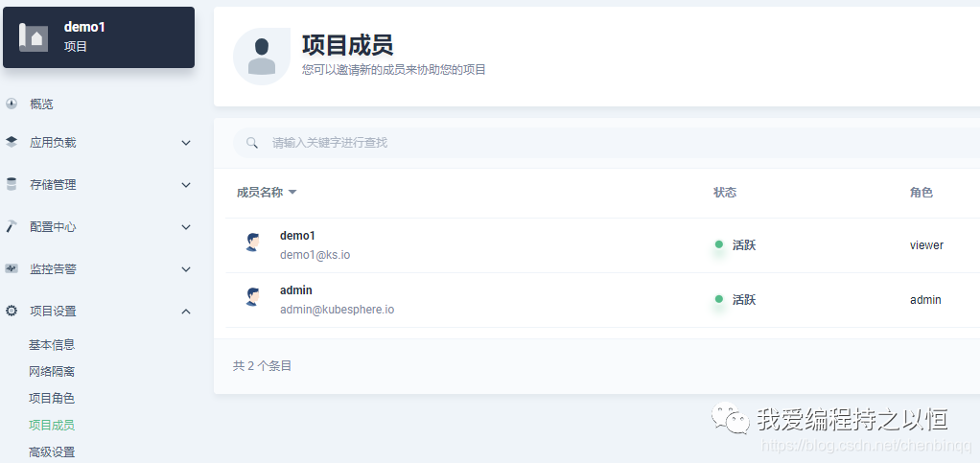Expand 配置中心 menu chevron
Viewport: 980px width, 463px height.
click(186, 227)
